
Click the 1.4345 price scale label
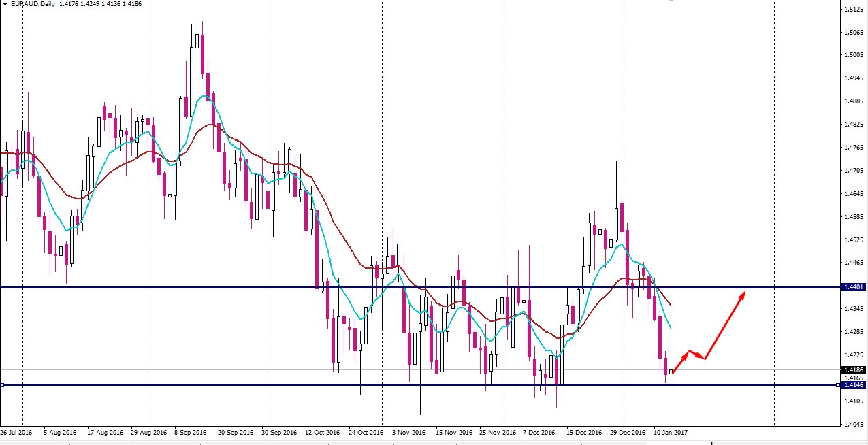coord(854,309)
